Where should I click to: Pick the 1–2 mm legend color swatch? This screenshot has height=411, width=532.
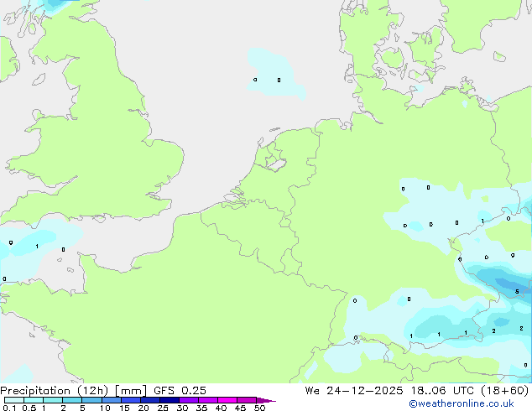click(53, 400)
